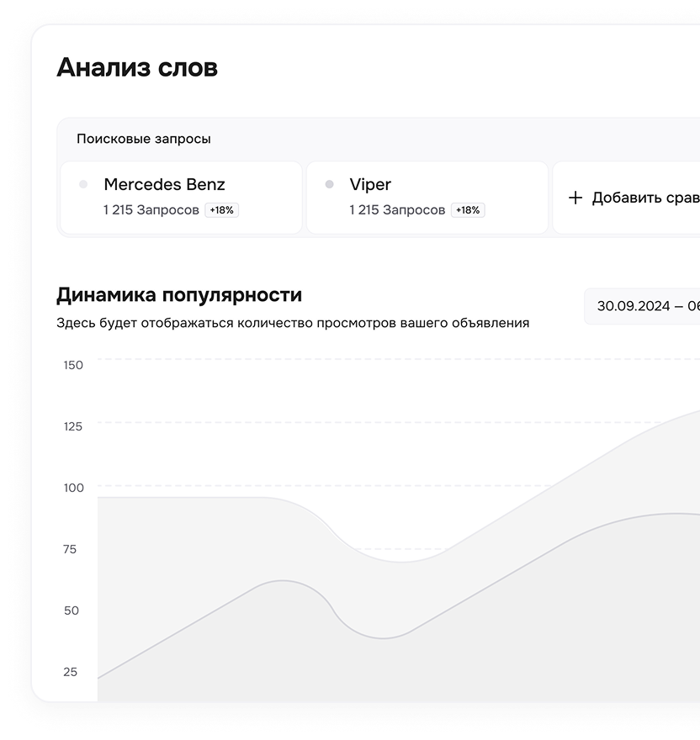Select the Viper query card

click(427, 198)
